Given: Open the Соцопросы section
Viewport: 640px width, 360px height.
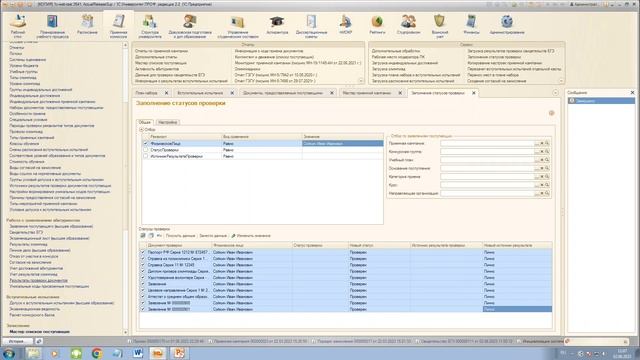Looking at the screenshot, I should click(x=408, y=24).
